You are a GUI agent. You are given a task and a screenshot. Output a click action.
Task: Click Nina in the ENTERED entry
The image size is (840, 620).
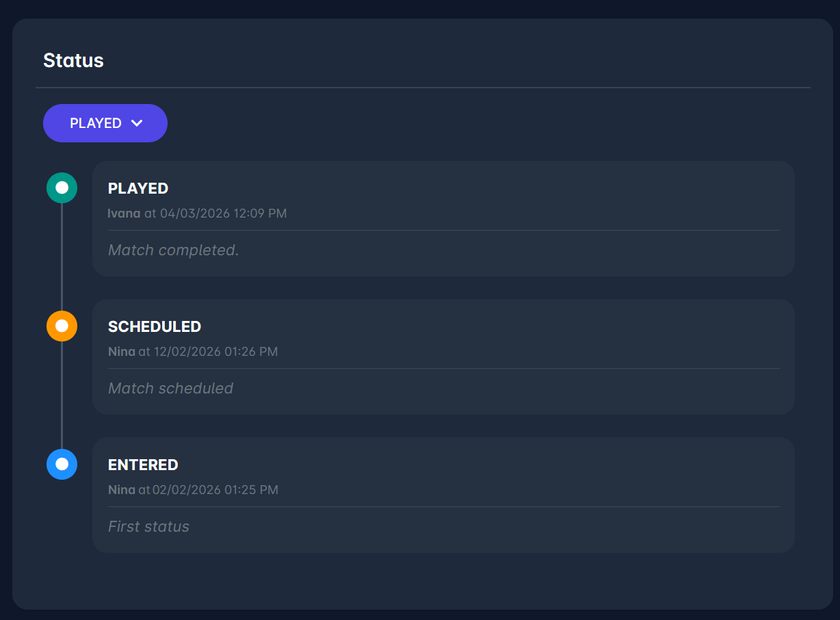[x=122, y=490]
